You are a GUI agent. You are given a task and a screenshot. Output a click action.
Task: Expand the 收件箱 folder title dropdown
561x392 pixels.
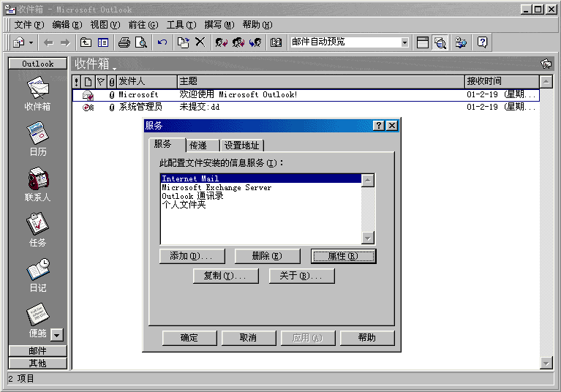point(114,67)
